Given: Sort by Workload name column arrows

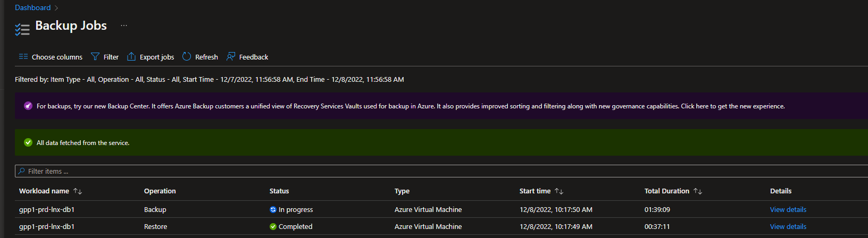Looking at the screenshot, I should click(x=78, y=191).
